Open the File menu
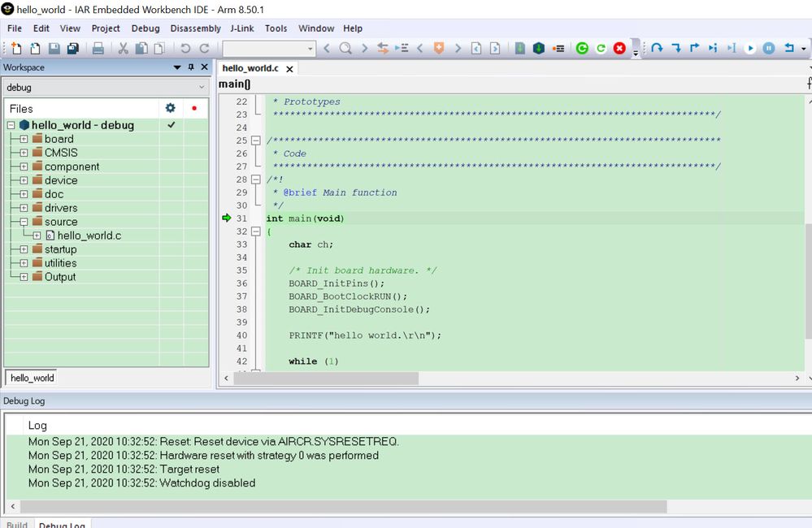 pyautogui.click(x=15, y=28)
